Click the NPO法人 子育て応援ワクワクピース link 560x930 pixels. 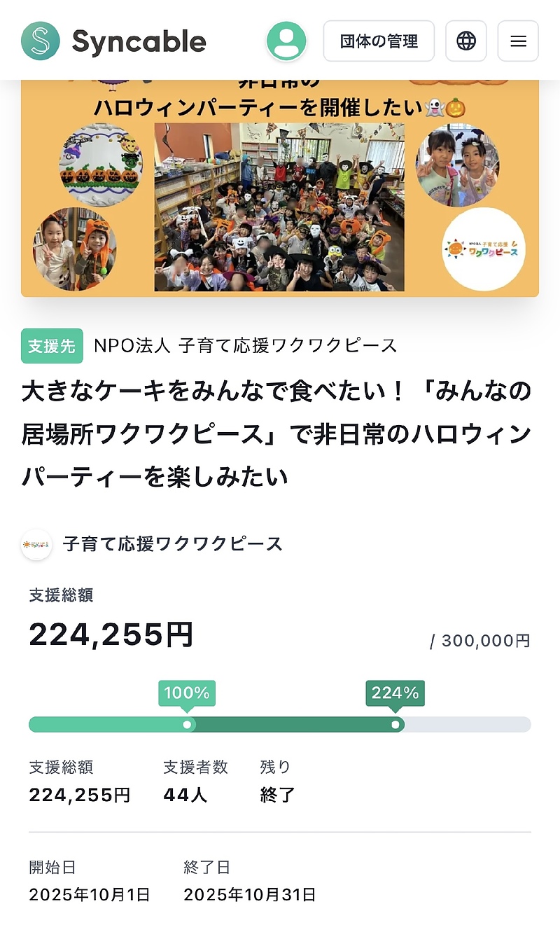pyautogui.click(x=245, y=345)
